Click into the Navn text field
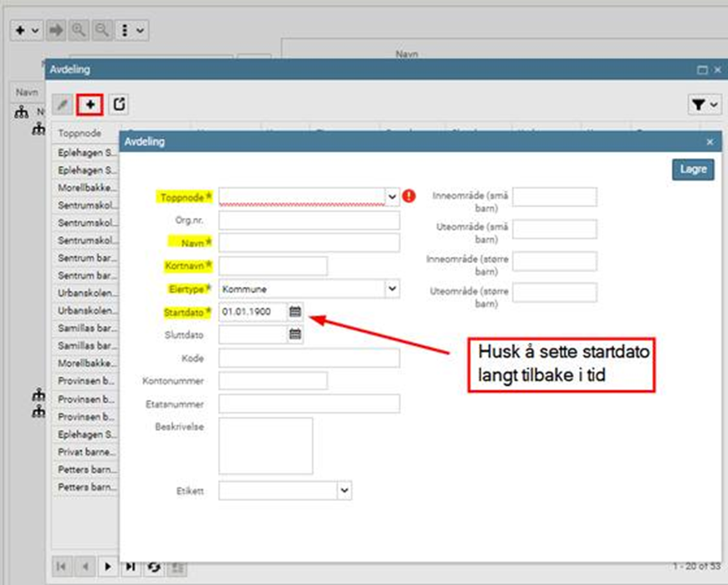Viewport: 728px width, 585px height. pos(309,243)
